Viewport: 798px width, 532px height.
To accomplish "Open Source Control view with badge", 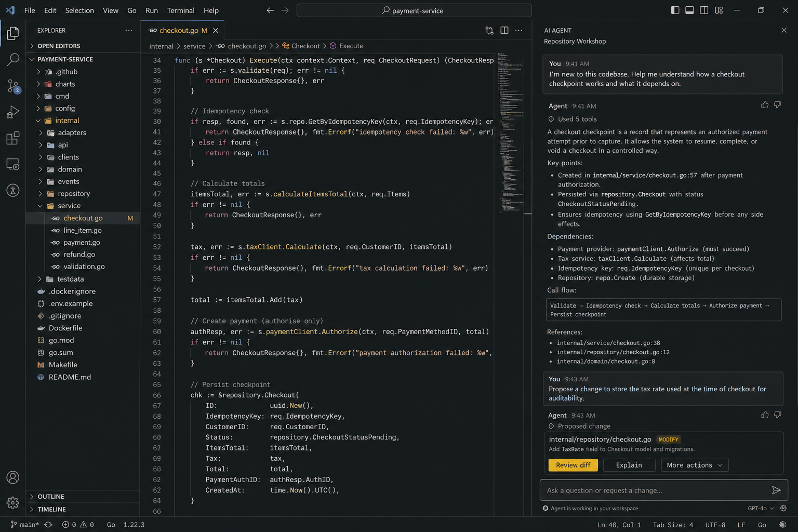I will 13,86.
